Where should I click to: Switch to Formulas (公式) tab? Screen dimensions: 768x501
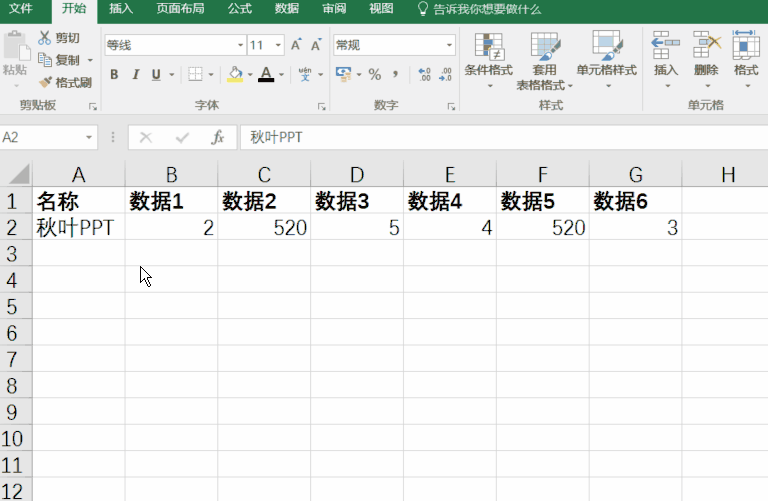(240, 9)
